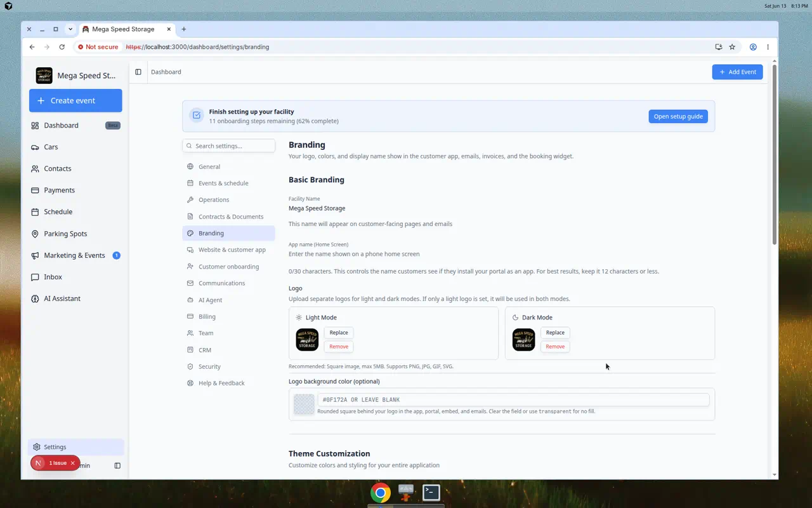Open the logo background color swatch

(304, 404)
